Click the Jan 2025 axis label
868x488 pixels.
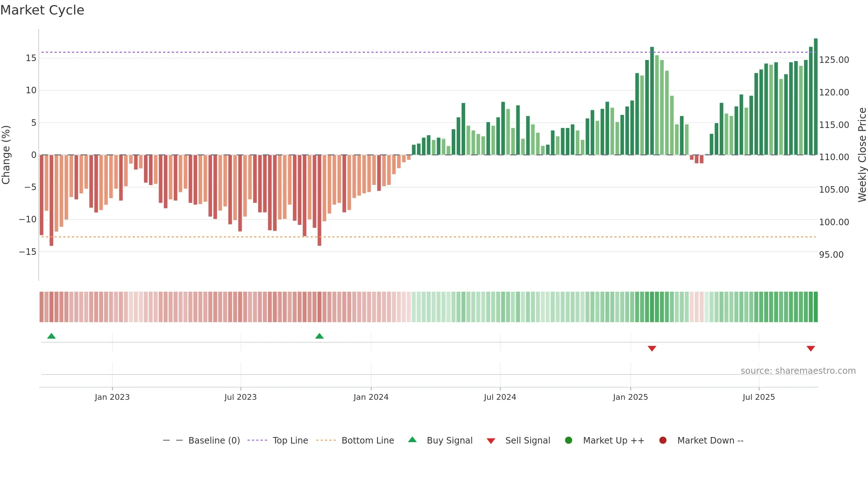pos(630,397)
